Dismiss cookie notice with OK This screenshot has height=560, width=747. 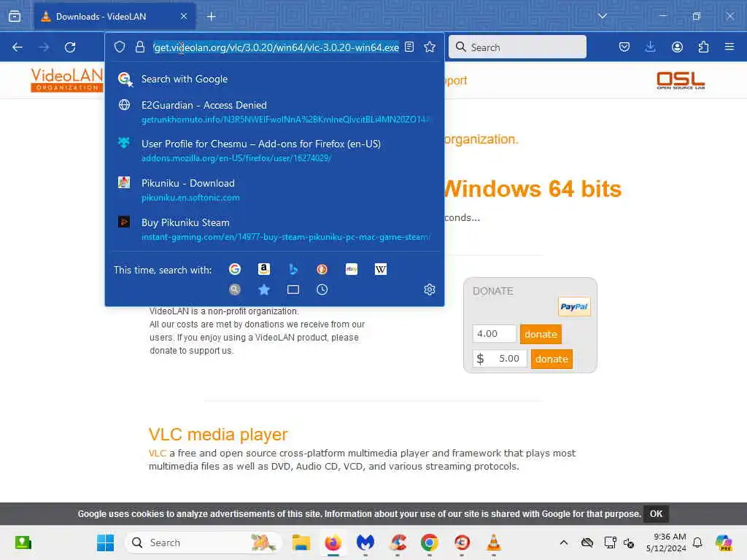656,514
